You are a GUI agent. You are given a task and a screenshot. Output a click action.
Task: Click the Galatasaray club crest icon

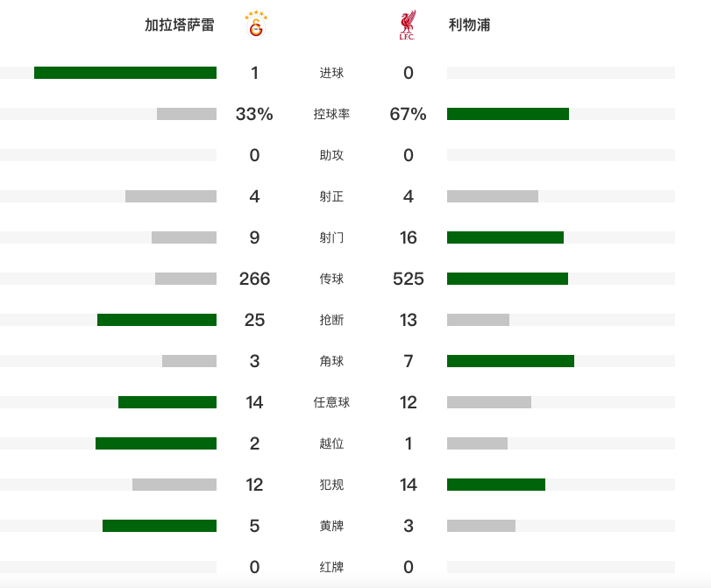[255, 25]
